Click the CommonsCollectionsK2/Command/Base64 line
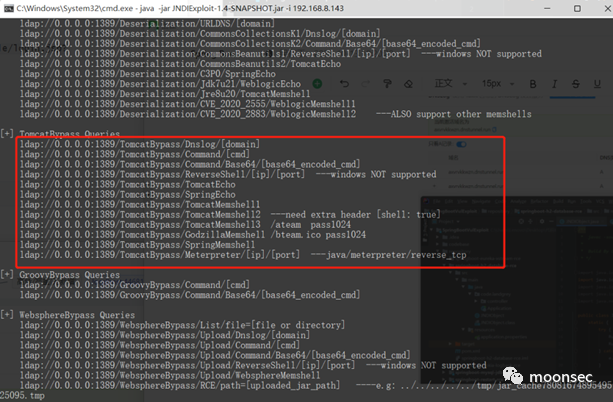 250,43
